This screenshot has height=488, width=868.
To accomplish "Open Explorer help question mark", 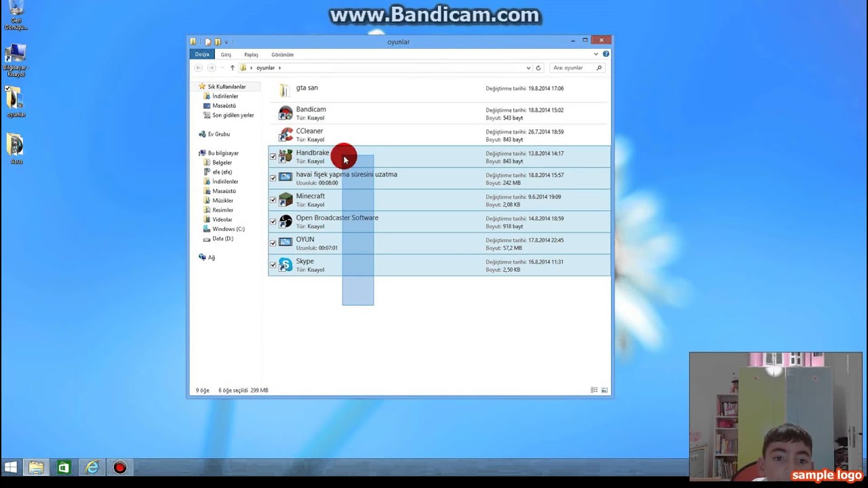I will (x=606, y=54).
